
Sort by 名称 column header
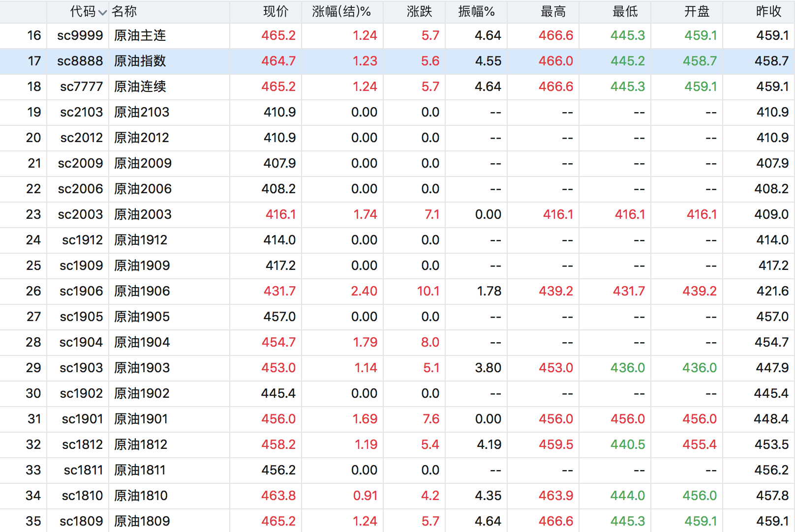124,11
